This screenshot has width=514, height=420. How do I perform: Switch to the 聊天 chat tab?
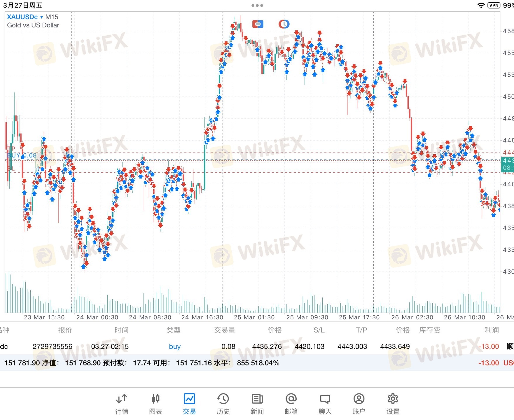click(325, 404)
